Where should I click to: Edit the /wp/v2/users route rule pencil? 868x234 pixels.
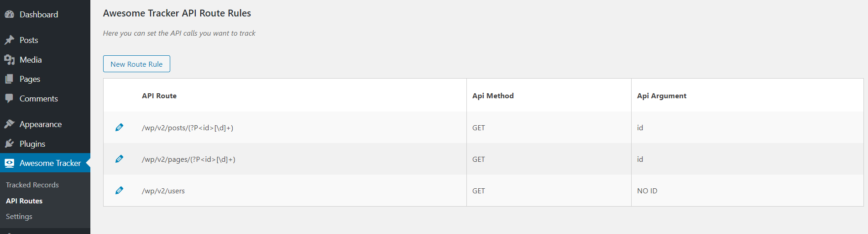(119, 191)
